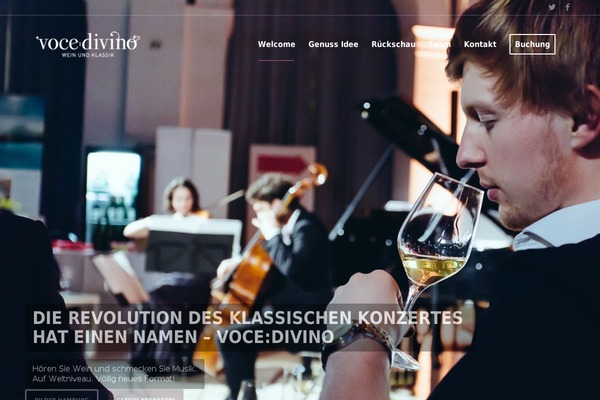Go to the Welcome menu item
This screenshot has height=400, width=600.
tap(276, 44)
